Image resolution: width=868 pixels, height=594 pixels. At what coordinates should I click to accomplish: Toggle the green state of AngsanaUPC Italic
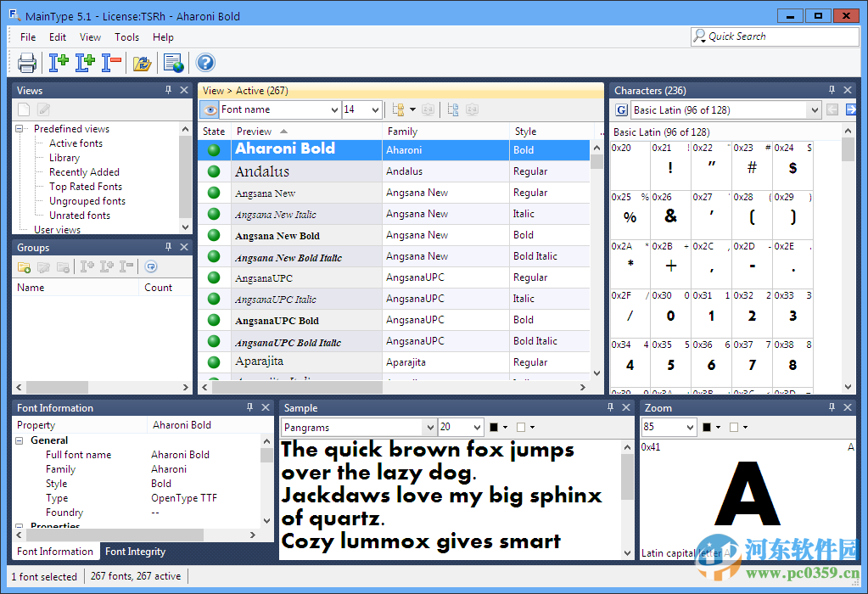coord(214,299)
